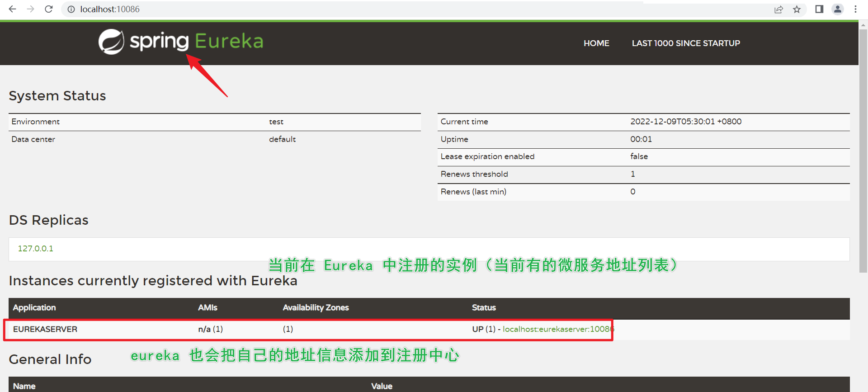Click the Status column header
The width and height of the screenshot is (868, 392).
484,307
